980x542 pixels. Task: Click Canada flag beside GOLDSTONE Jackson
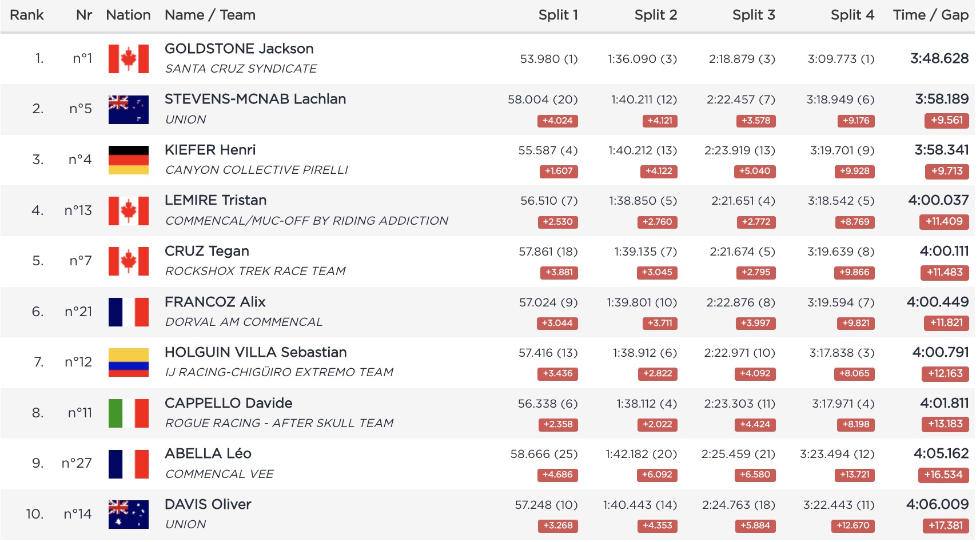[128, 59]
